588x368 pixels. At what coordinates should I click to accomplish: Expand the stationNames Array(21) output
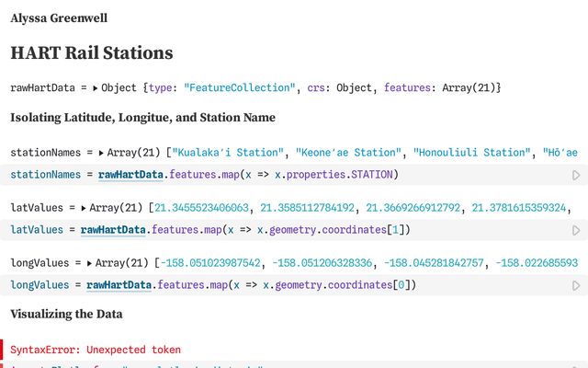click(x=101, y=154)
